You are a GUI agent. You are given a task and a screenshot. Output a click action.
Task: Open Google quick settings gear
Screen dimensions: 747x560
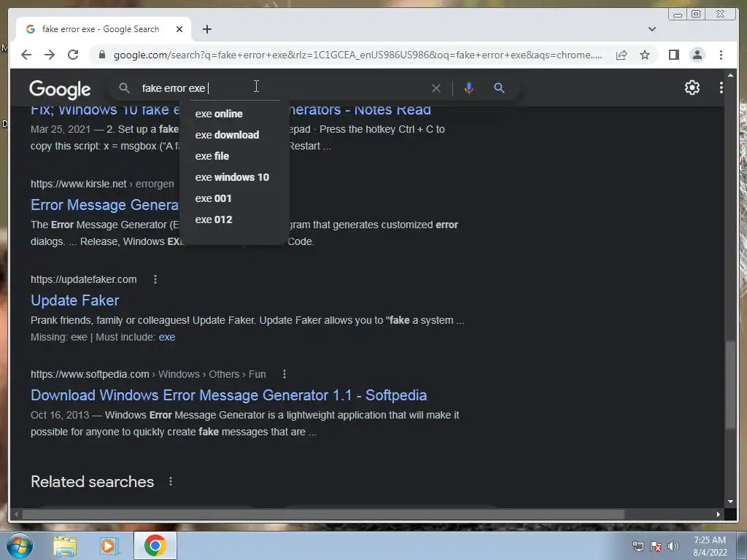point(692,87)
